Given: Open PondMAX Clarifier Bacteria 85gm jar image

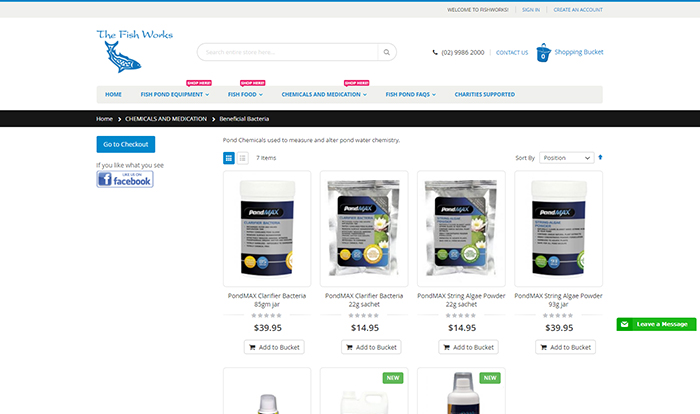Looking at the screenshot, I should point(267,229).
